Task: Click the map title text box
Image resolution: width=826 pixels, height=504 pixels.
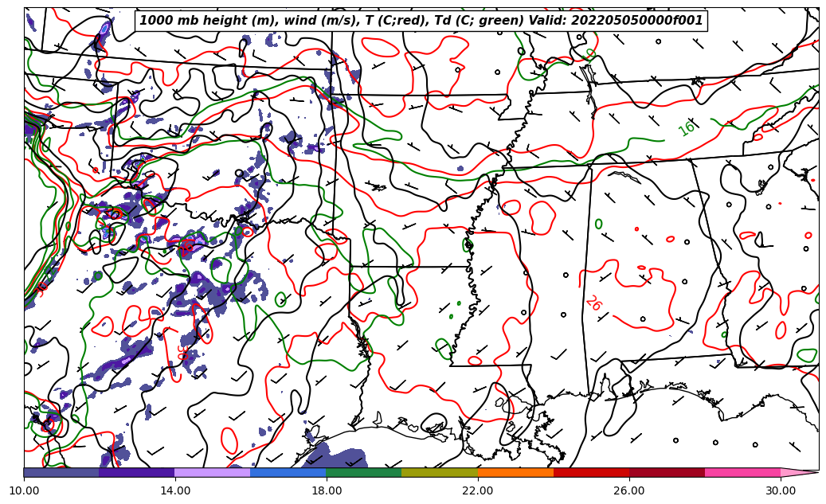Action: click(x=421, y=21)
